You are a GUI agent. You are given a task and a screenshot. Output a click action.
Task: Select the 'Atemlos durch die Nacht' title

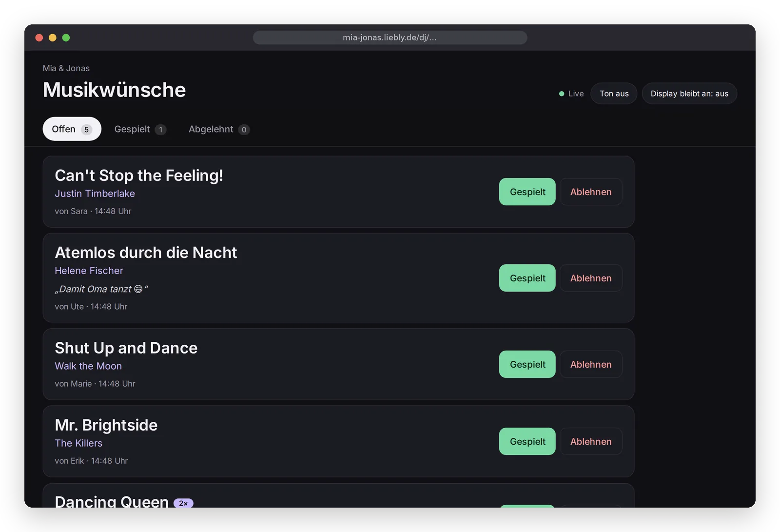146,253
